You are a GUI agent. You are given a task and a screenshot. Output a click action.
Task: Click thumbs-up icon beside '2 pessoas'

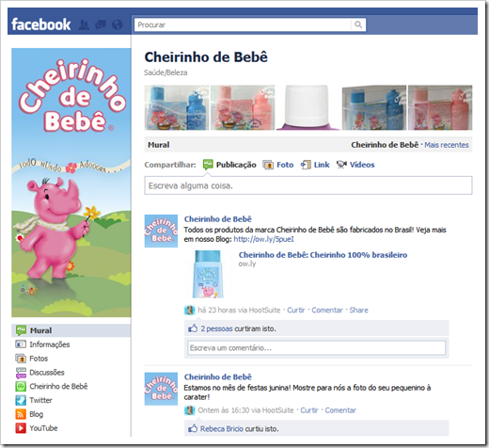(x=193, y=328)
